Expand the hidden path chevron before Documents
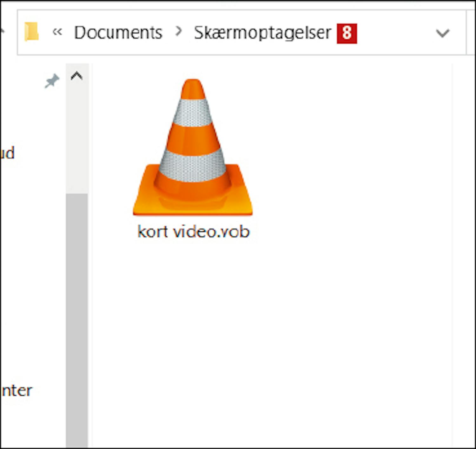Screen dimensions: 476x449 coord(57,32)
